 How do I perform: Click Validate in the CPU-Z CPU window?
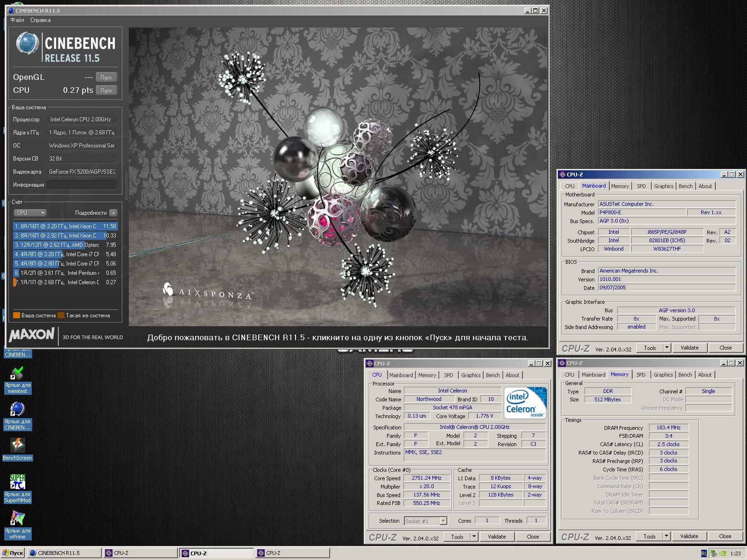click(497, 537)
